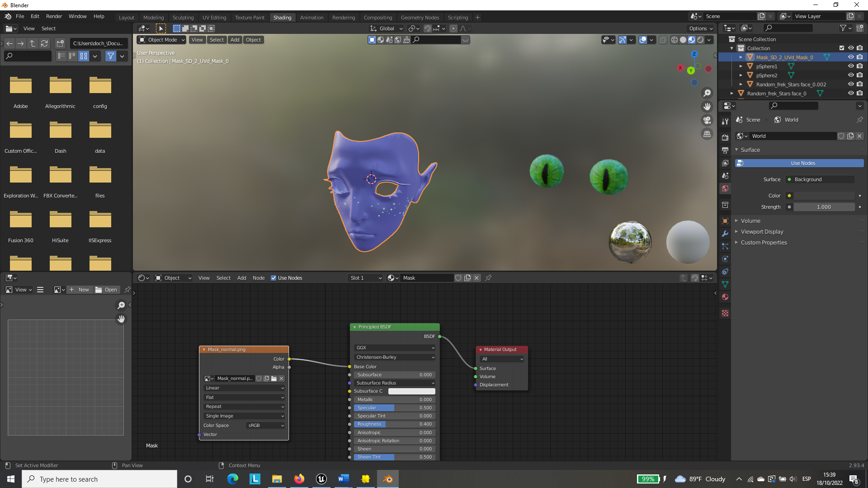Adjust the Roughness slider in Principled BSDF
The width and height of the screenshot is (868, 488).
pyautogui.click(x=394, y=424)
